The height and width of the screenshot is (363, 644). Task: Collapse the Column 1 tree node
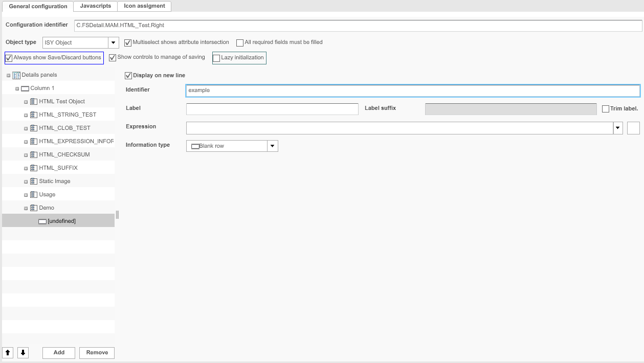pyautogui.click(x=17, y=88)
